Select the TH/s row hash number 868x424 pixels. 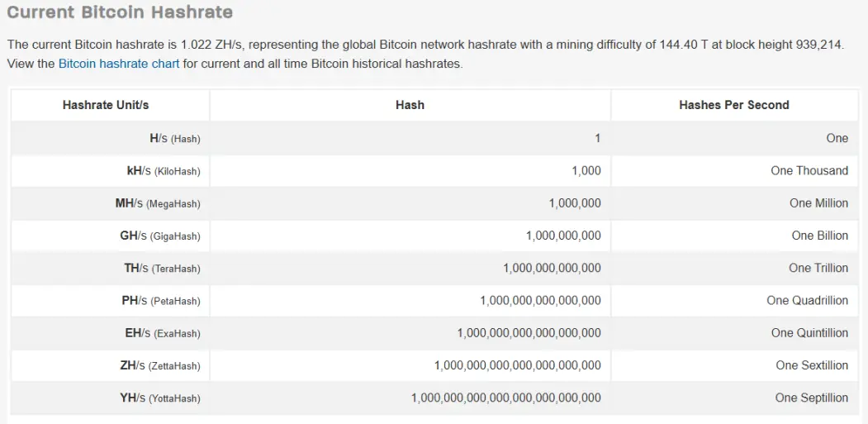pos(552,269)
